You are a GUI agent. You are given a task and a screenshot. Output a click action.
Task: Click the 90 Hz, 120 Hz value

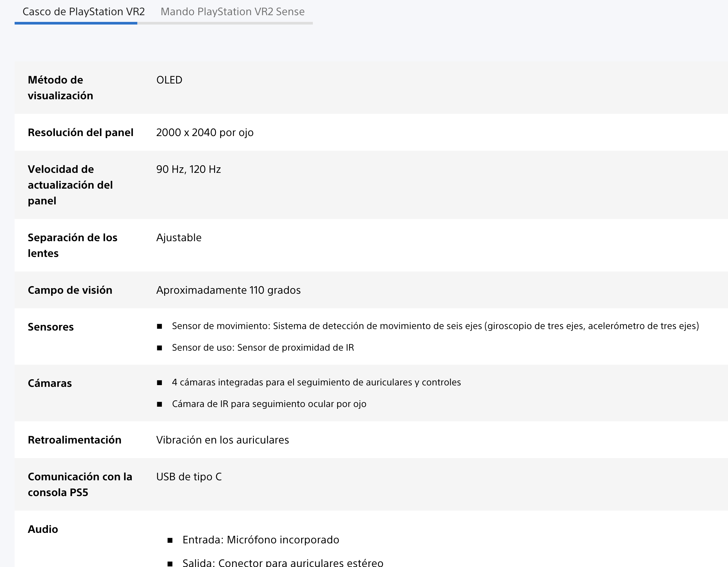click(188, 169)
